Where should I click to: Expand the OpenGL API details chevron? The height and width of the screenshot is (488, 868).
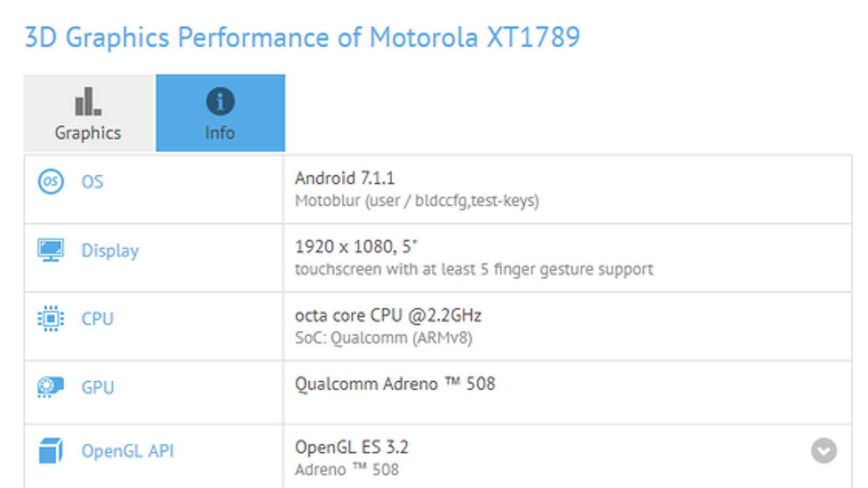coord(824,451)
